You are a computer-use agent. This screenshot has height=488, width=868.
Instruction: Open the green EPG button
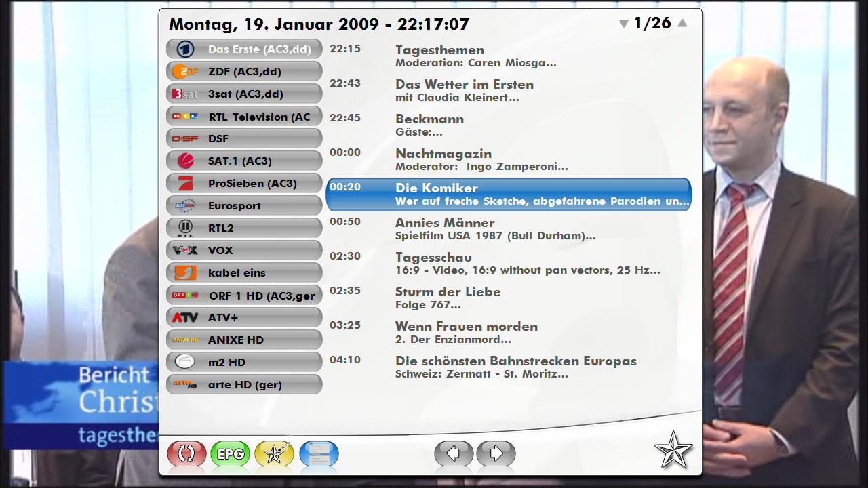231,453
